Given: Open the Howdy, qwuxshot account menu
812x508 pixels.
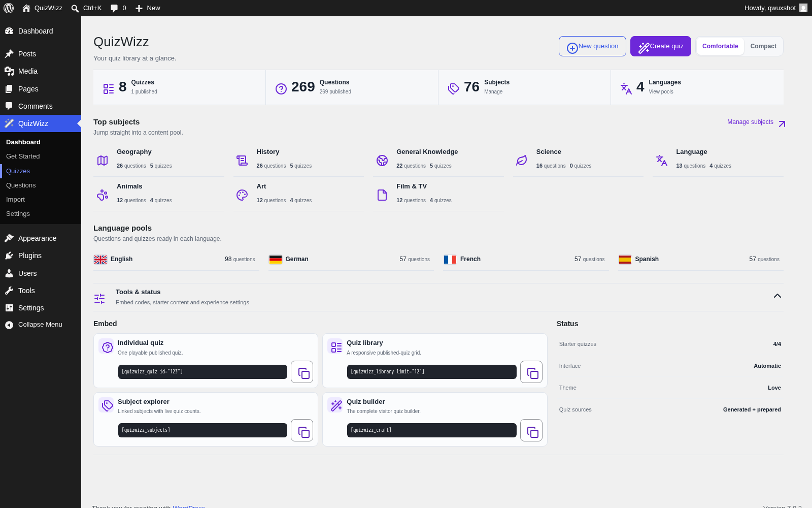Looking at the screenshot, I should pyautogui.click(x=775, y=8).
